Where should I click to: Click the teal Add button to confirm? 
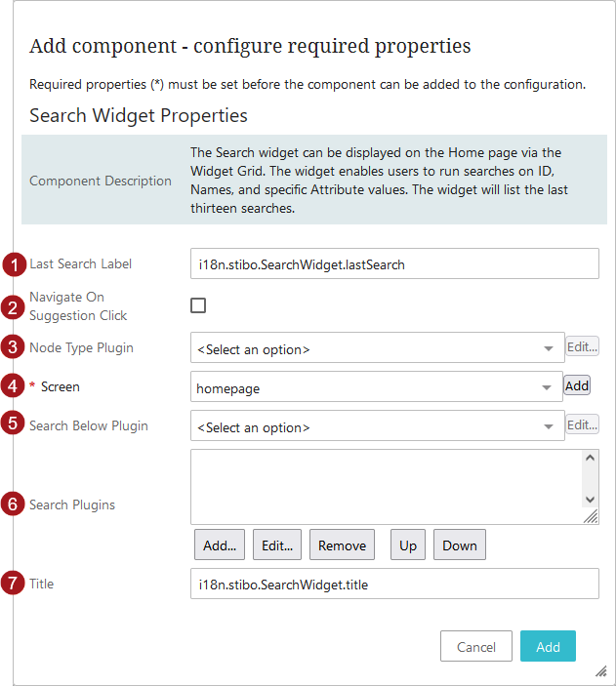click(x=548, y=646)
